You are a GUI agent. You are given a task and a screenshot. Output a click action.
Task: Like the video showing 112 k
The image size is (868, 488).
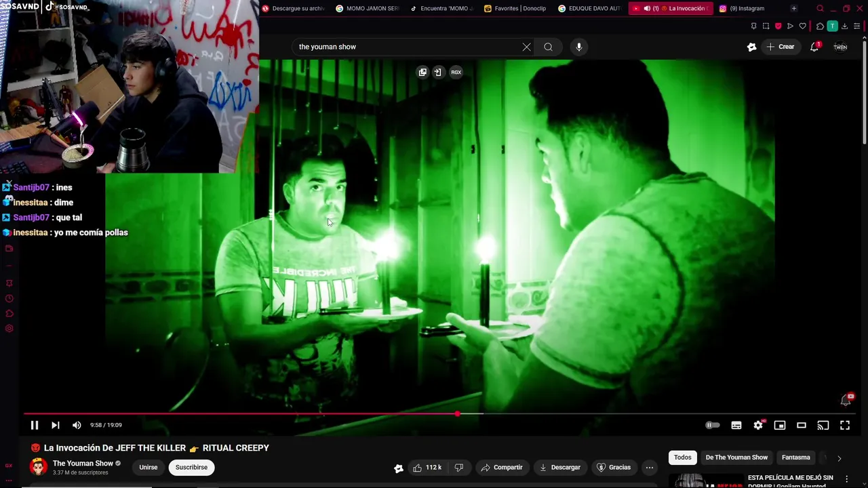click(x=427, y=468)
